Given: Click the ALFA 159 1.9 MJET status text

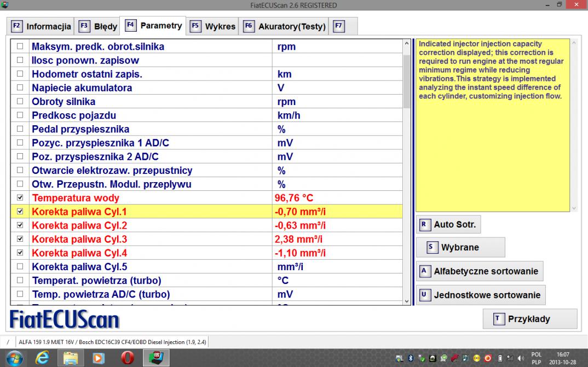Looking at the screenshot, I should coord(112,342).
